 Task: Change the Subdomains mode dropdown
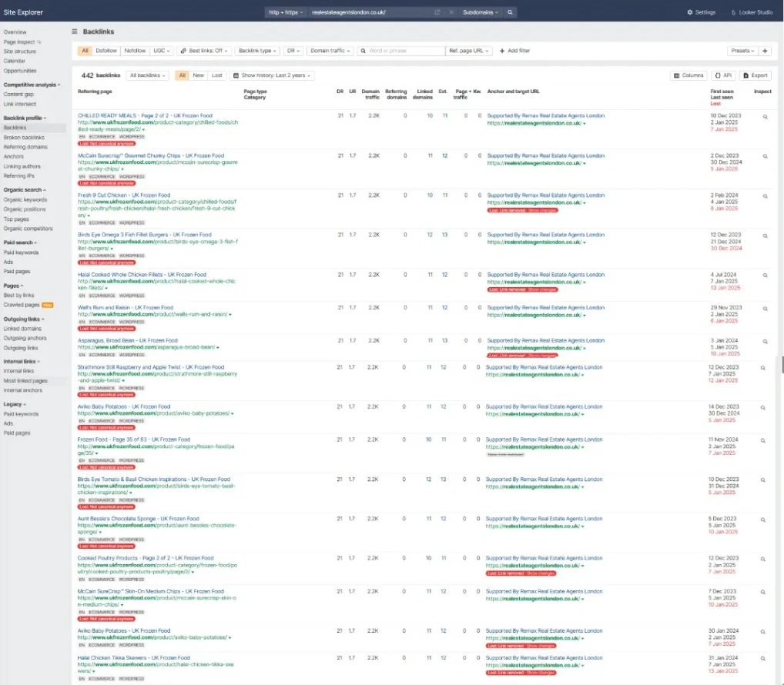[x=480, y=12]
